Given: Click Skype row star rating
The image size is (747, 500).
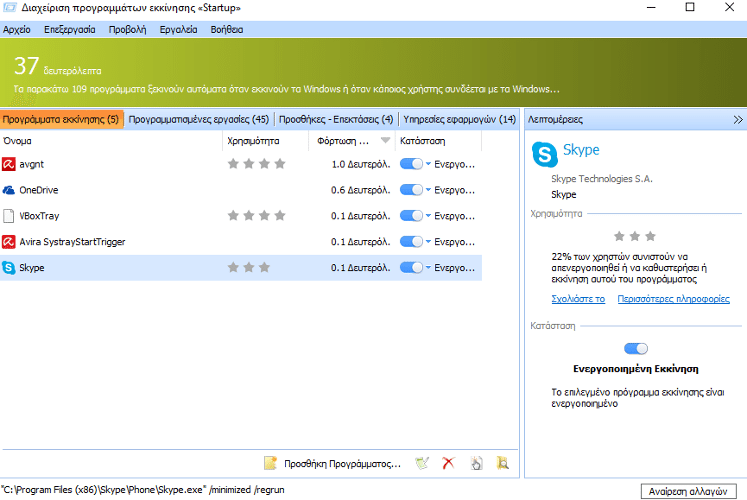Looking at the screenshot, I should tap(249, 268).
